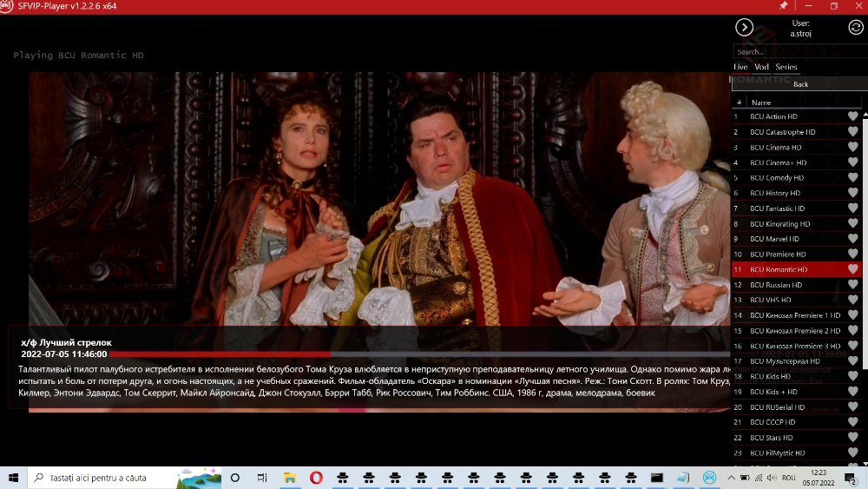Collapse the channel panel with the arrow circle
Image resolution: width=868 pixels, height=489 pixels.
[x=744, y=27]
